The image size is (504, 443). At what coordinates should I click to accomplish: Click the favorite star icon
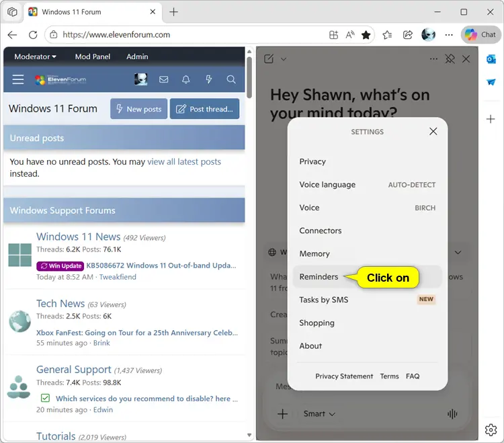[366, 35]
